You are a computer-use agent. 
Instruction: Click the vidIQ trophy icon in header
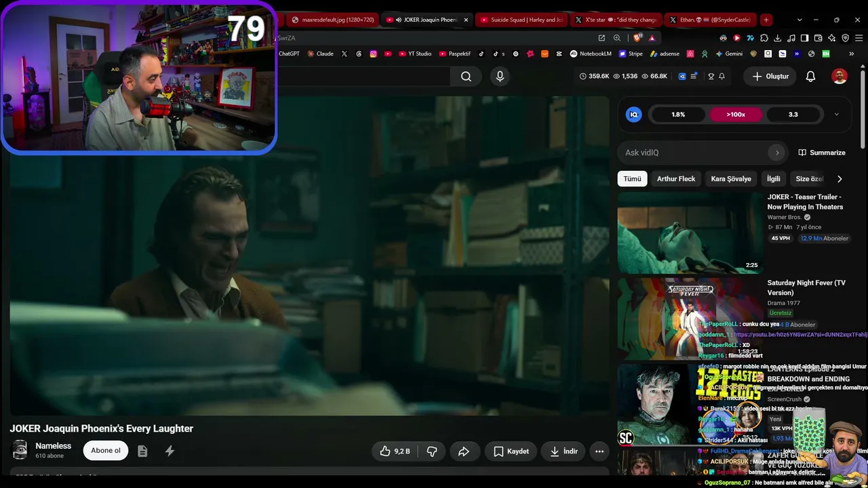(x=711, y=77)
